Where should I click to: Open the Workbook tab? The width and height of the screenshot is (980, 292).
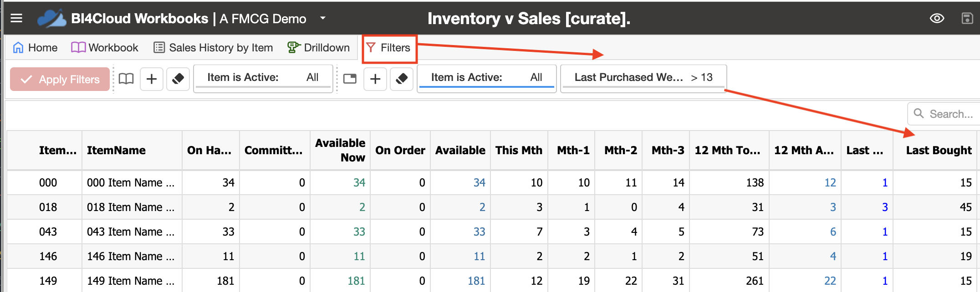point(105,47)
